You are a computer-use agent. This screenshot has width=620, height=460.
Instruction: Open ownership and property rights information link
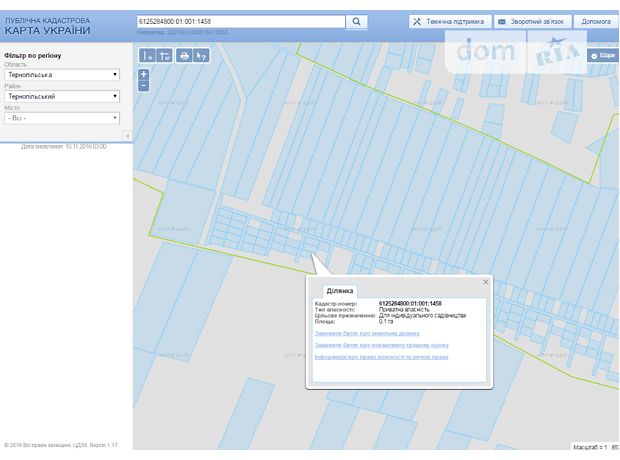point(381,357)
